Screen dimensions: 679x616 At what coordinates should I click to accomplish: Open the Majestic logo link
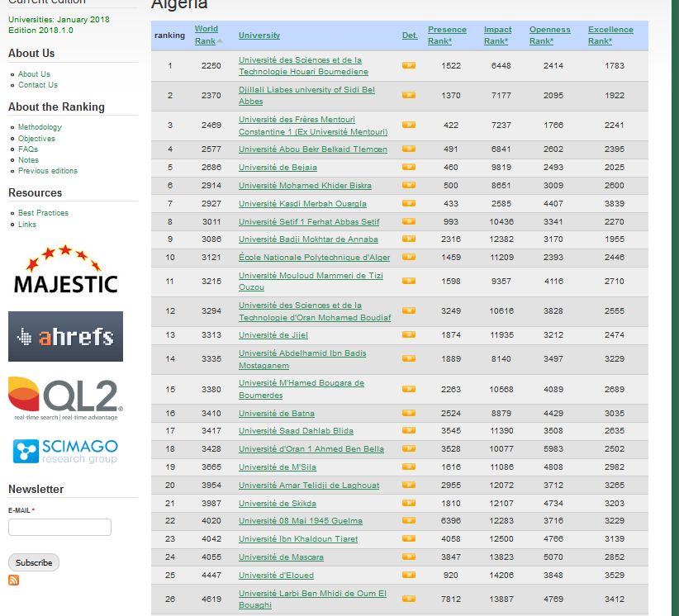coord(65,269)
